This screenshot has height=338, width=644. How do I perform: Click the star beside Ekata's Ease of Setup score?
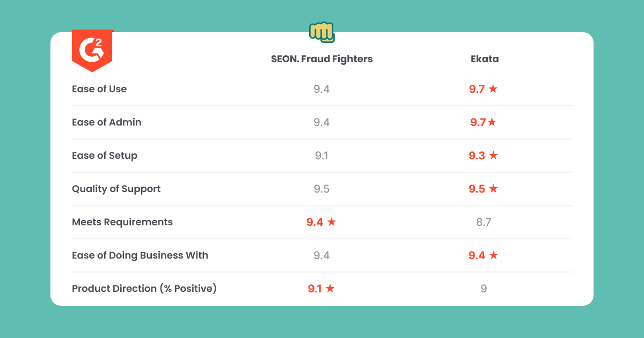pyautogui.click(x=493, y=156)
